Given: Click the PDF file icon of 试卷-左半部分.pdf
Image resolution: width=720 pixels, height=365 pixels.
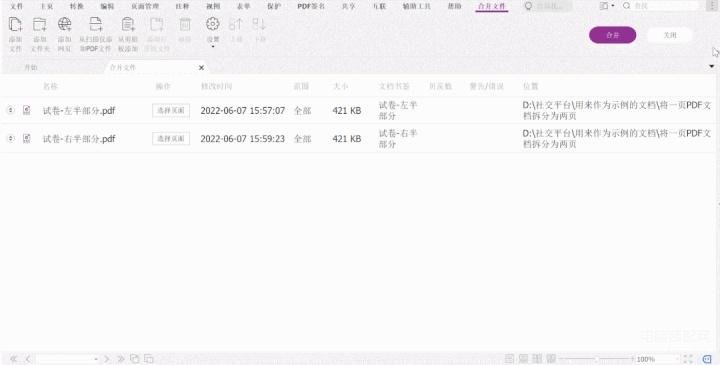Looking at the screenshot, I should [27, 110].
